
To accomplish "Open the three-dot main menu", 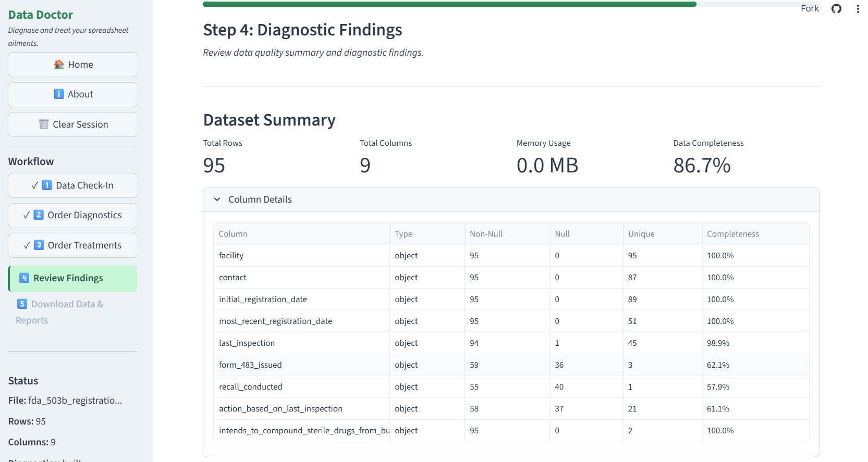I will [x=858, y=9].
